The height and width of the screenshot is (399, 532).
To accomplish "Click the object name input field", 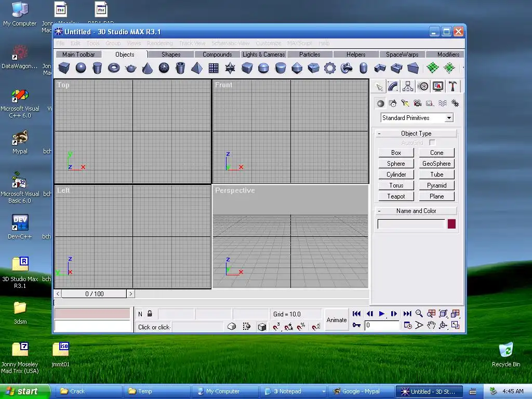I will coord(411,224).
